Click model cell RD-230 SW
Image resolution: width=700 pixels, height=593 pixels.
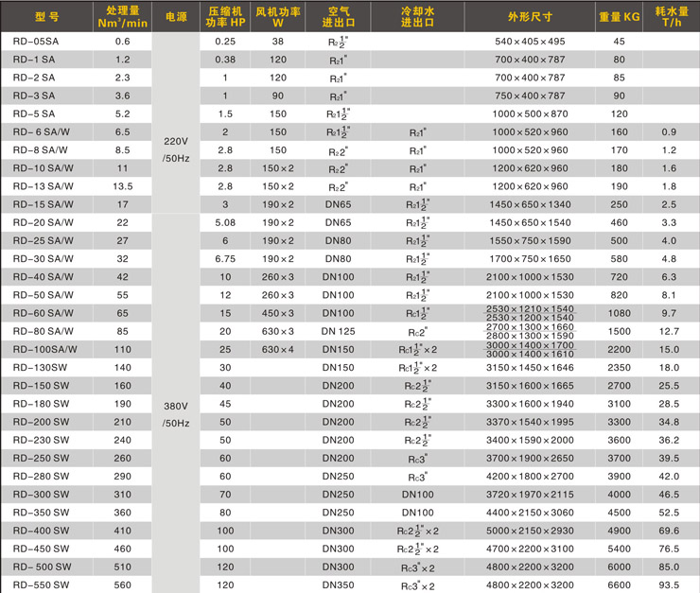pyautogui.click(x=41, y=440)
